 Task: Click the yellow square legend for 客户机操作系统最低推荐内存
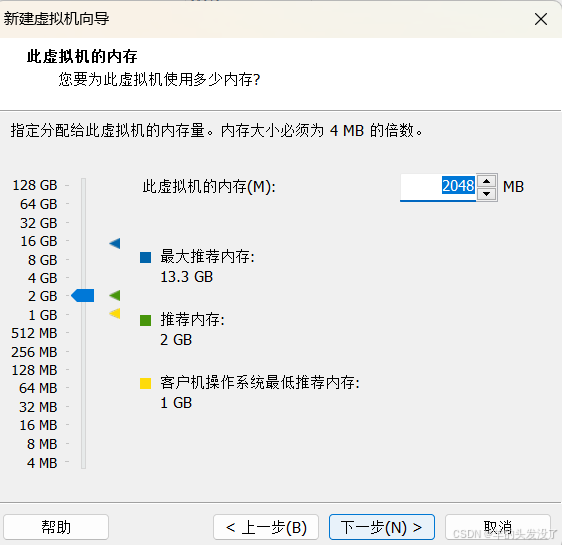(145, 383)
